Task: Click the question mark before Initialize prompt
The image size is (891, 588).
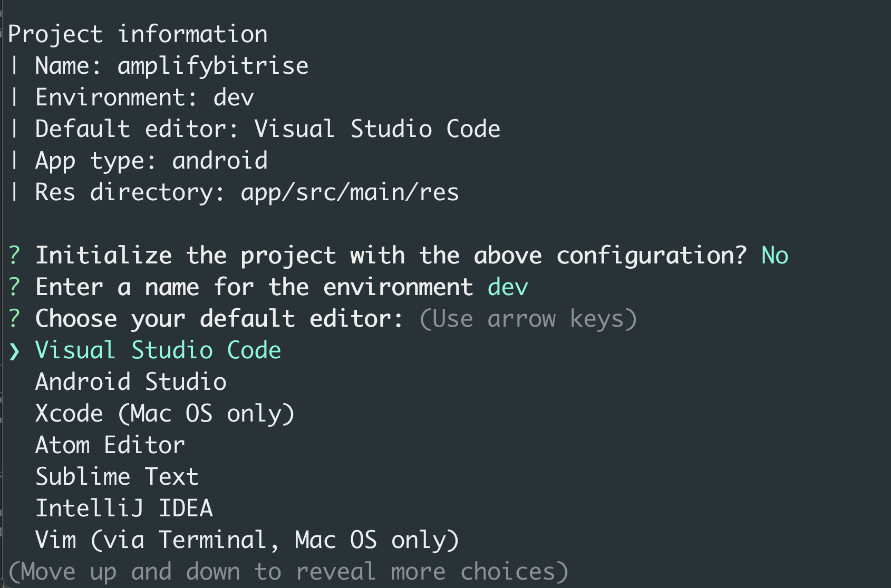Action: coord(14,256)
